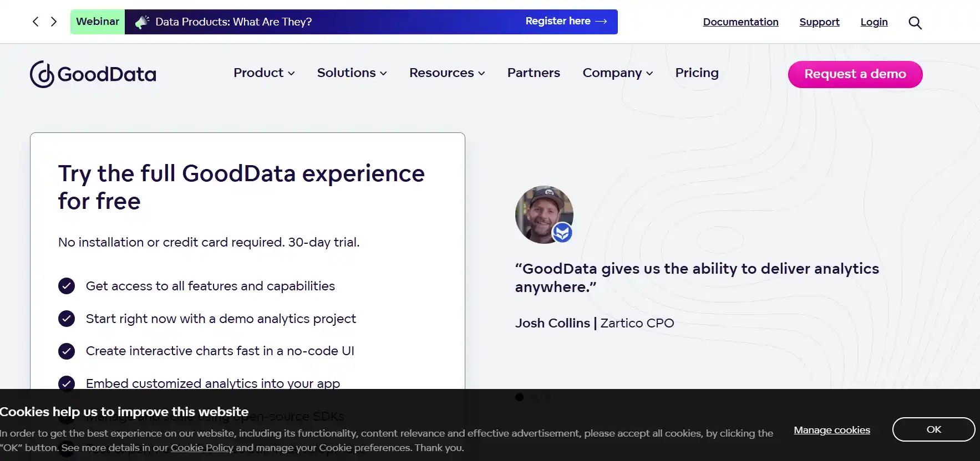
Task: Click the GoodData logo
Action: [93, 74]
